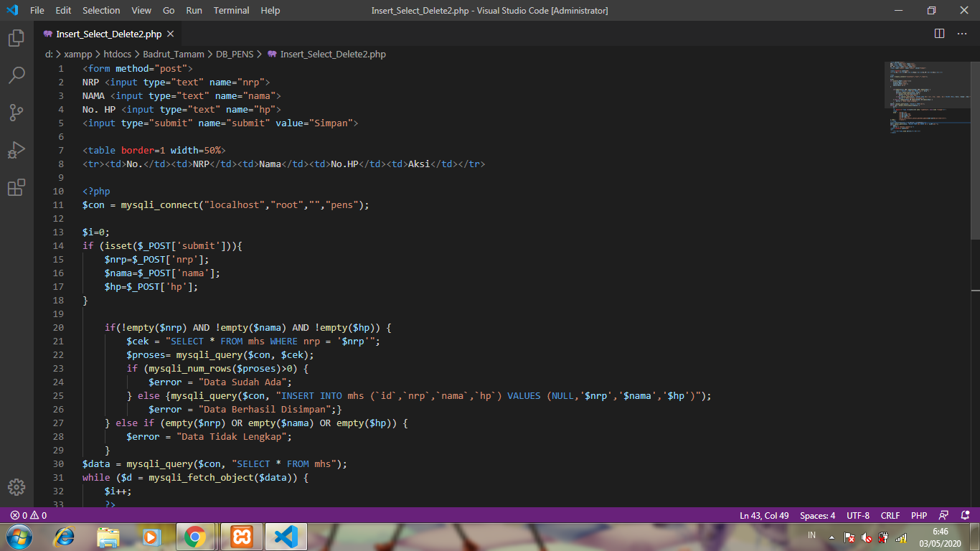
Task: Change indentation via Spaces: 4
Action: pyautogui.click(x=818, y=515)
